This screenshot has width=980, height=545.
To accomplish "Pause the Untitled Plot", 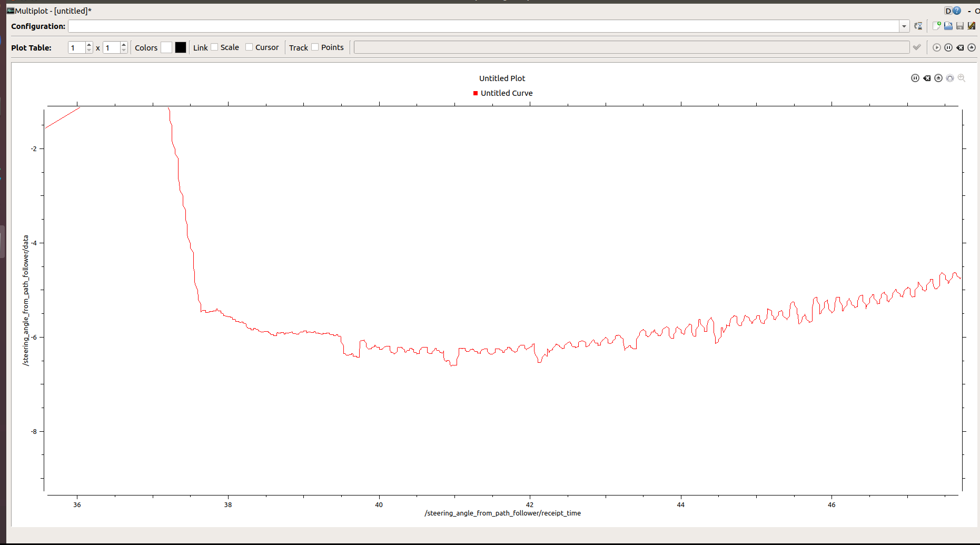I will click(x=915, y=78).
